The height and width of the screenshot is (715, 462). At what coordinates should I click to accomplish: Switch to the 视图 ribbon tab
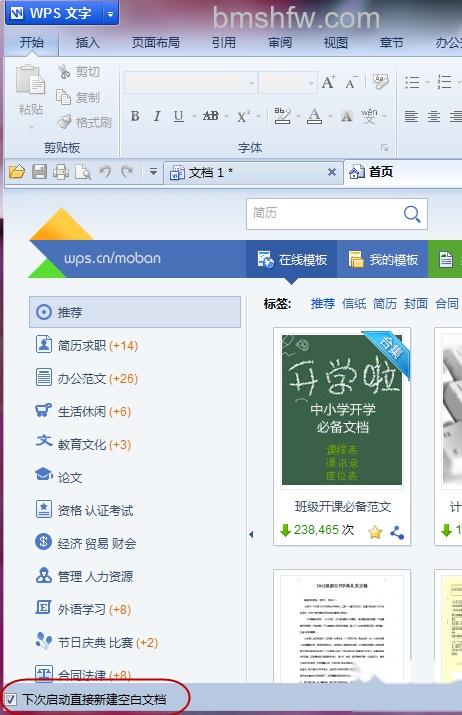pyautogui.click(x=336, y=42)
